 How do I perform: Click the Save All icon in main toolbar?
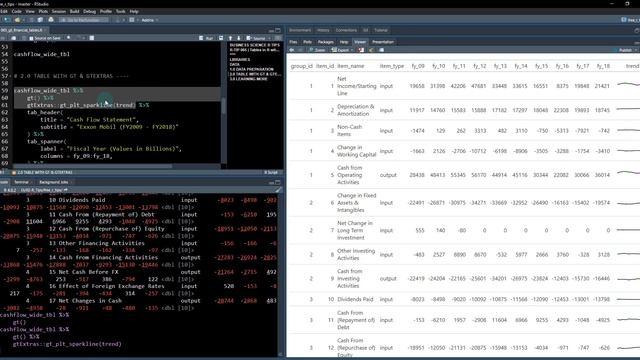pyautogui.click(x=40, y=20)
